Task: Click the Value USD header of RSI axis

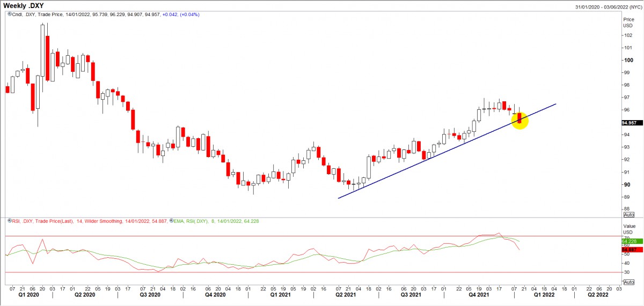Action: 628,230
